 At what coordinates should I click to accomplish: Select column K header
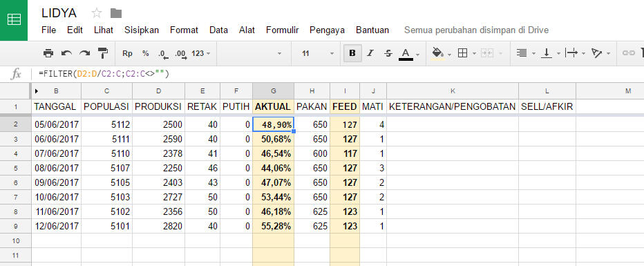point(452,91)
